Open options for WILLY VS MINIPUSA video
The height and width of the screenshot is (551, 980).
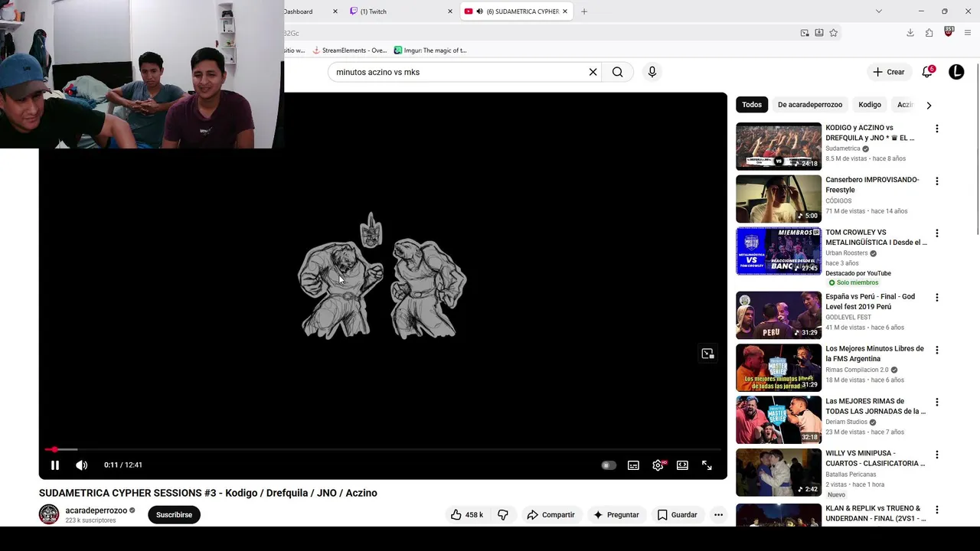coord(936,455)
